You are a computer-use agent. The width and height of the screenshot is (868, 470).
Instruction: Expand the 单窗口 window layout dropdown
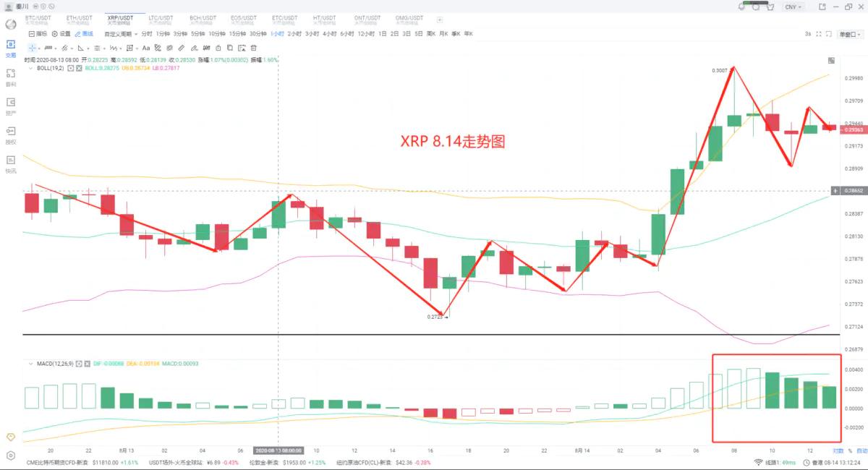pyautogui.click(x=847, y=34)
